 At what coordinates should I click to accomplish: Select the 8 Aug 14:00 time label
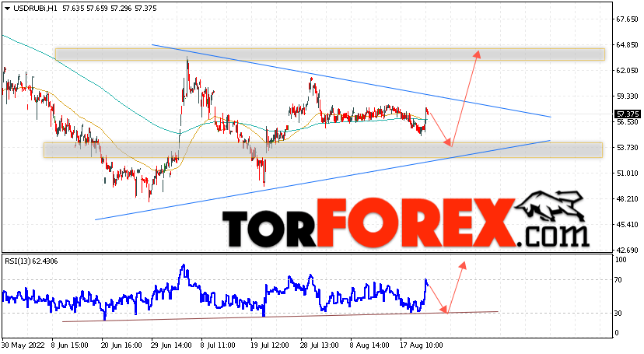[369, 345]
